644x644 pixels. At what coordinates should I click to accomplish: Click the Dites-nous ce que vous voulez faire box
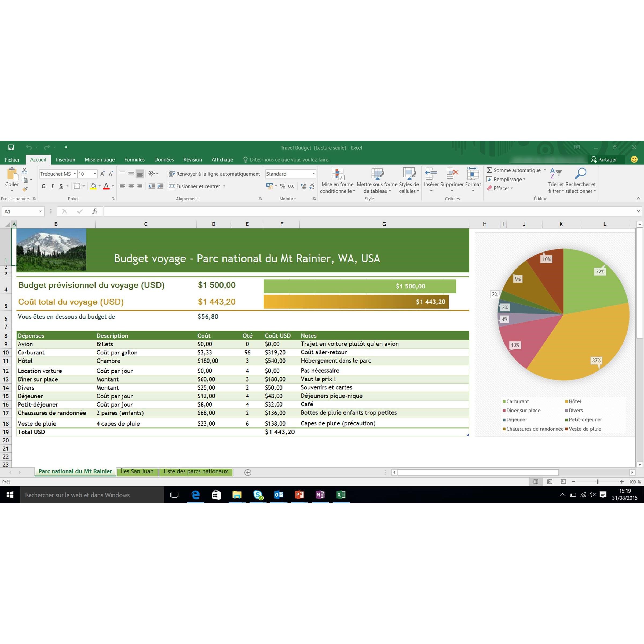287,160
